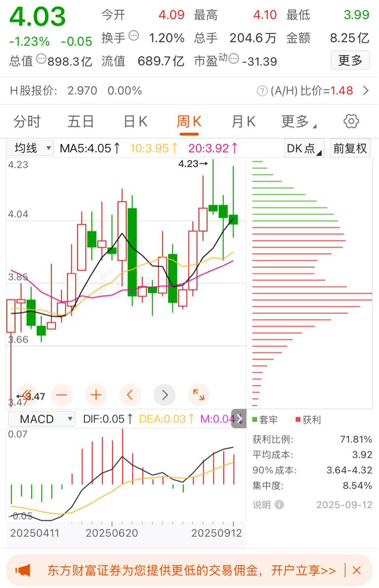The height and width of the screenshot is (588, 379).
Task: Switch to 月K tab
Action: pyautogui.click(x=243, y=122)
